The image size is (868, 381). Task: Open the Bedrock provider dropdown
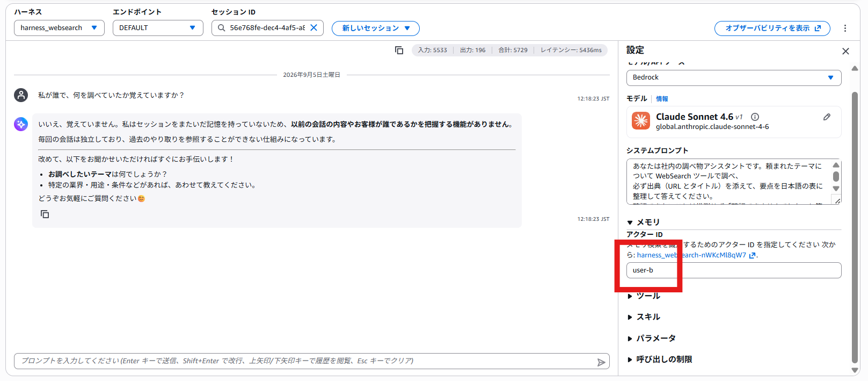[x=734, y=77]
